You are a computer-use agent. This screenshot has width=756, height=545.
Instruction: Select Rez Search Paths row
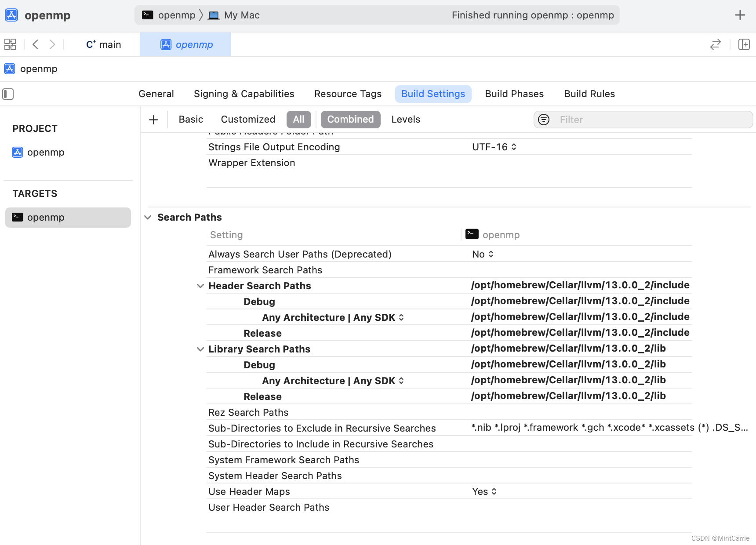click(449, 413)
